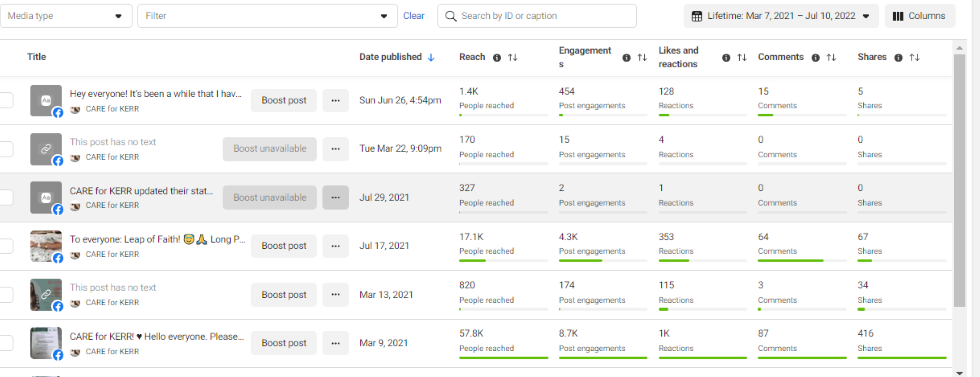
Task: Boost the Leap of Faith post
Action: pos(283,246)
